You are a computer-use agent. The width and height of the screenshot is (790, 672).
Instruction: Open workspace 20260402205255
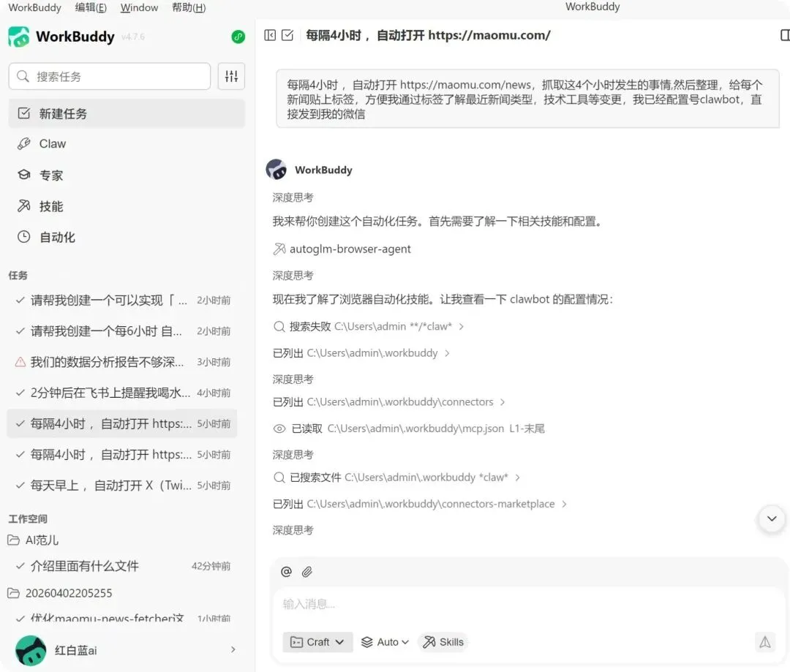click(69, 593)
